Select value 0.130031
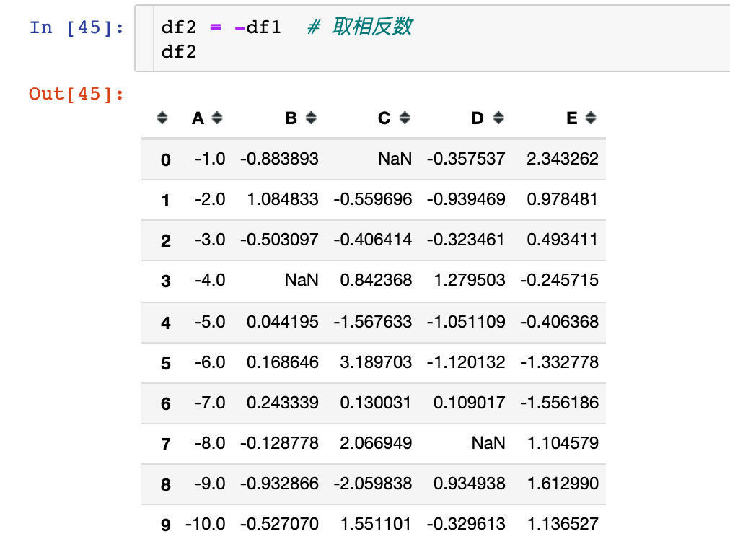Image resolution: width=730 pixels, height=560 pixels. point(376,403)
